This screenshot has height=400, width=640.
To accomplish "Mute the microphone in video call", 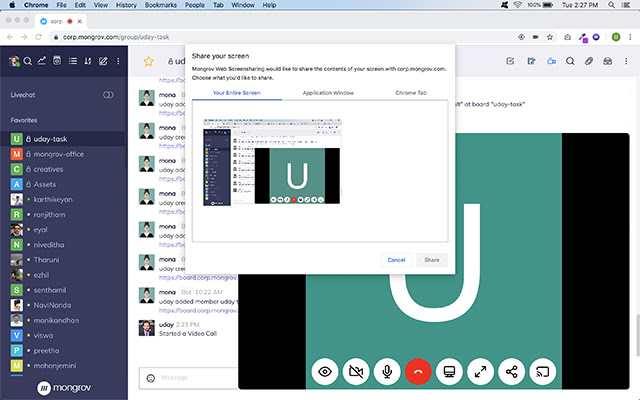I will click(387, 371).
